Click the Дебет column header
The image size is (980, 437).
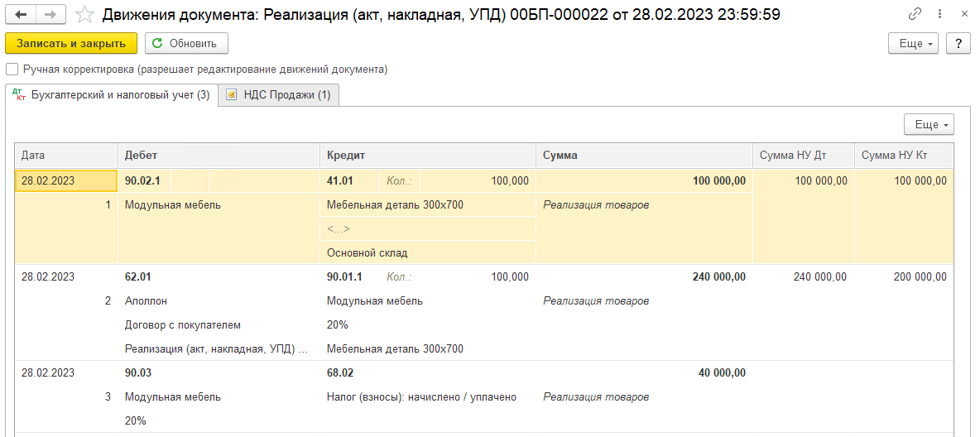[219, 156]
